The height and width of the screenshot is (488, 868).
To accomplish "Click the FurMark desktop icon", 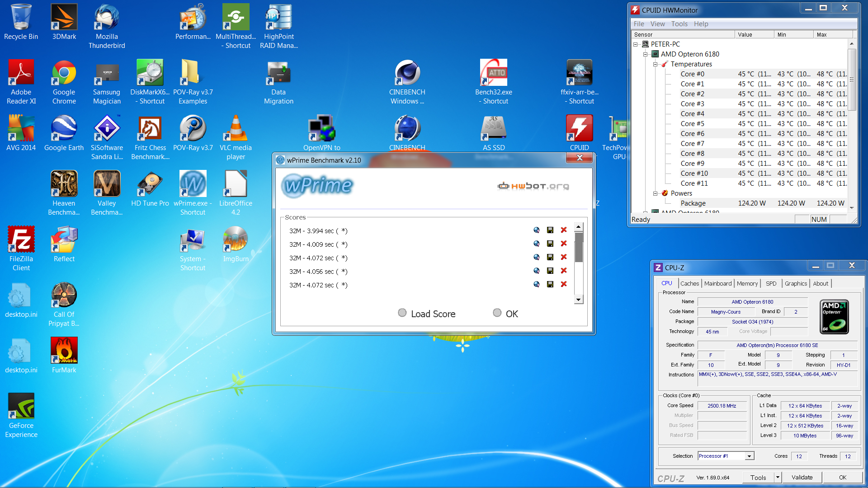I will 64,355.
